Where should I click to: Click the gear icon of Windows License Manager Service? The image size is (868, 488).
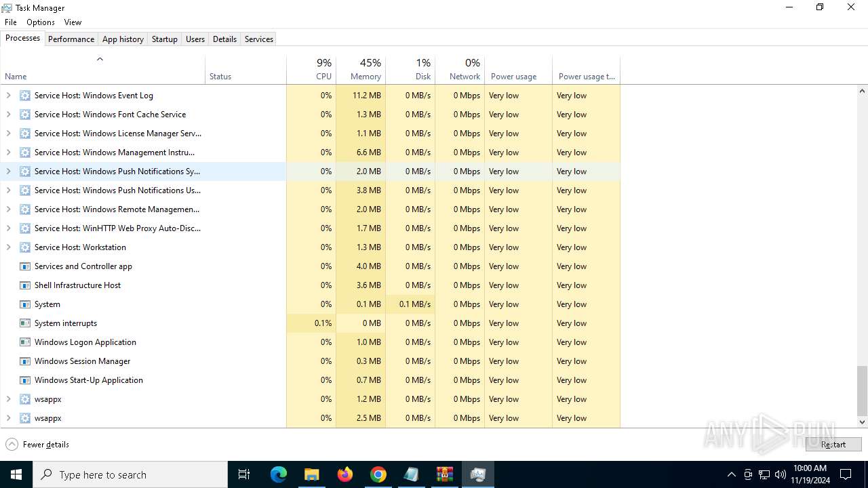(25, 134)
